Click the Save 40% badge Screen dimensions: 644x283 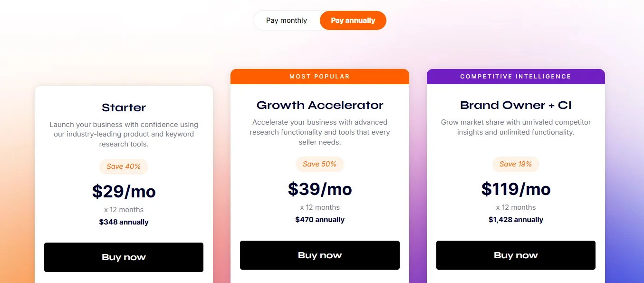point(124,166)
